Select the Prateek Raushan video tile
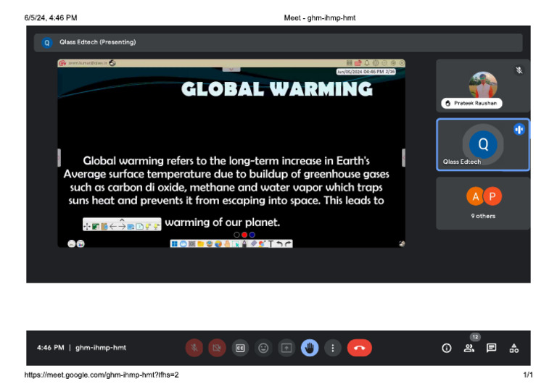557x392 pixels. pos(482,86)
